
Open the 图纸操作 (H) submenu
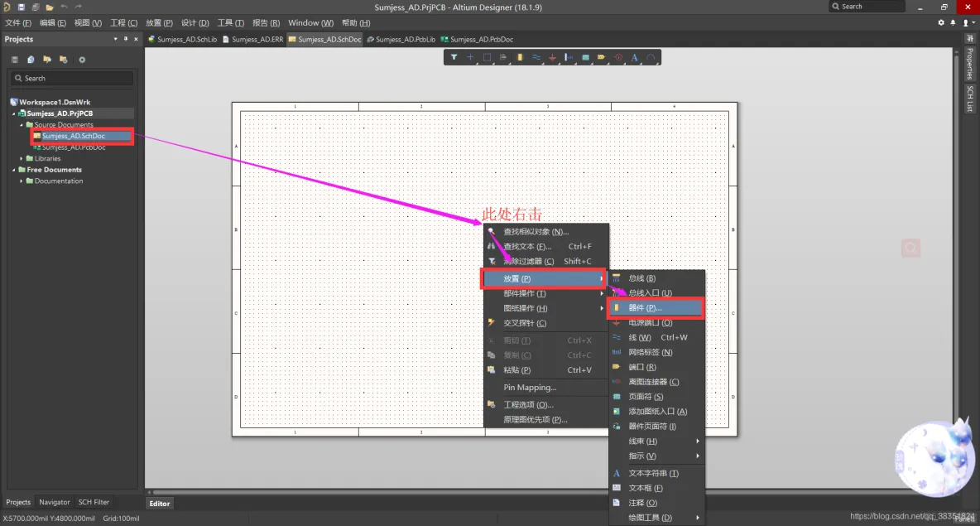click(545, 308)
